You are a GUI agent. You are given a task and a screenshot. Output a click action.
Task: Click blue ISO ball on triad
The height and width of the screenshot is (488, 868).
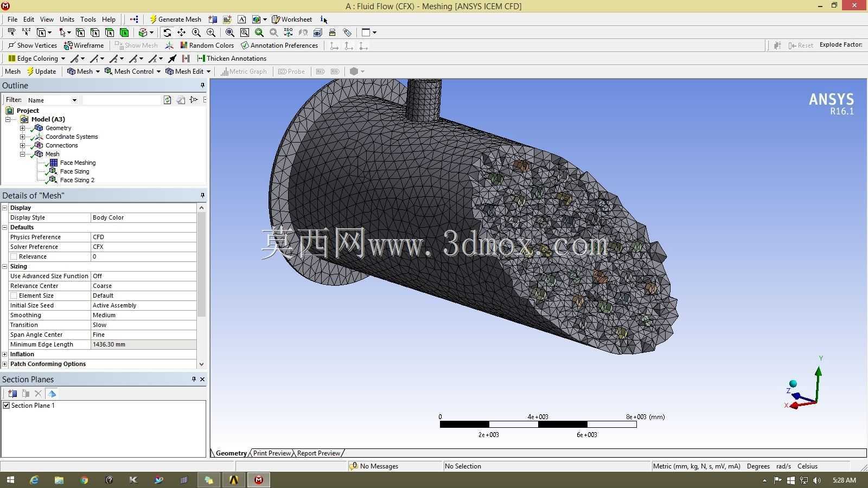click(793, 384)
